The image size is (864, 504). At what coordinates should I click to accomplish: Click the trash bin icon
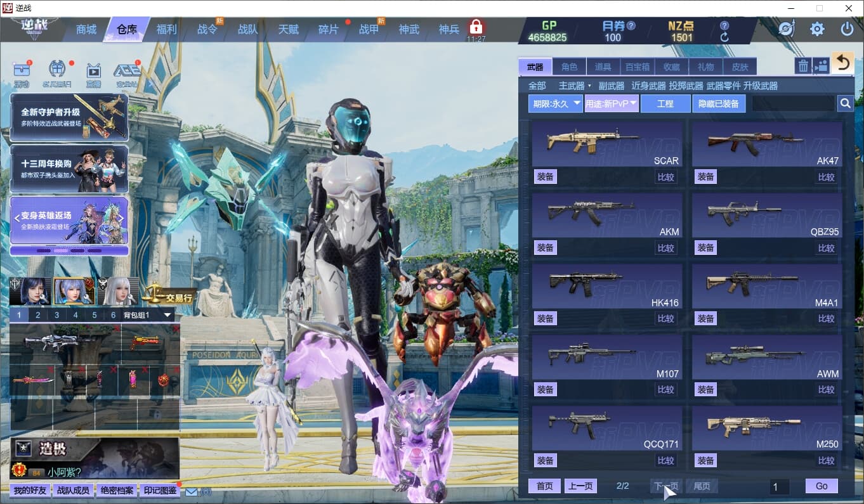pyautogui.click(x=803, y=65)
